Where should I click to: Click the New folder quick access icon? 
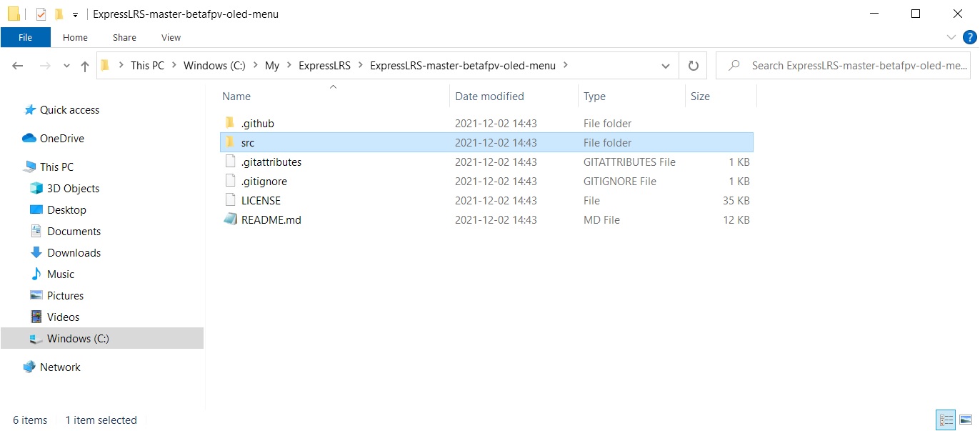click(x=59, y=14)
